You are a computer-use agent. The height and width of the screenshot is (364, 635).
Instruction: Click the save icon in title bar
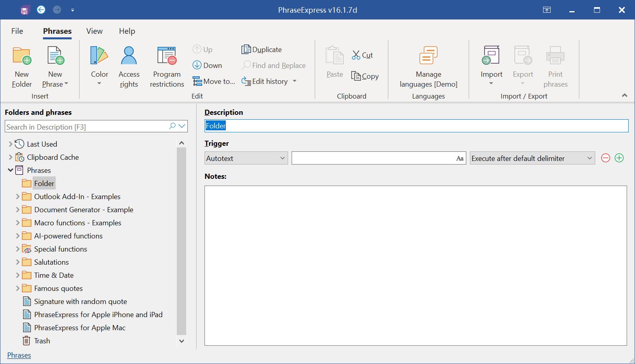pos(25,10)
